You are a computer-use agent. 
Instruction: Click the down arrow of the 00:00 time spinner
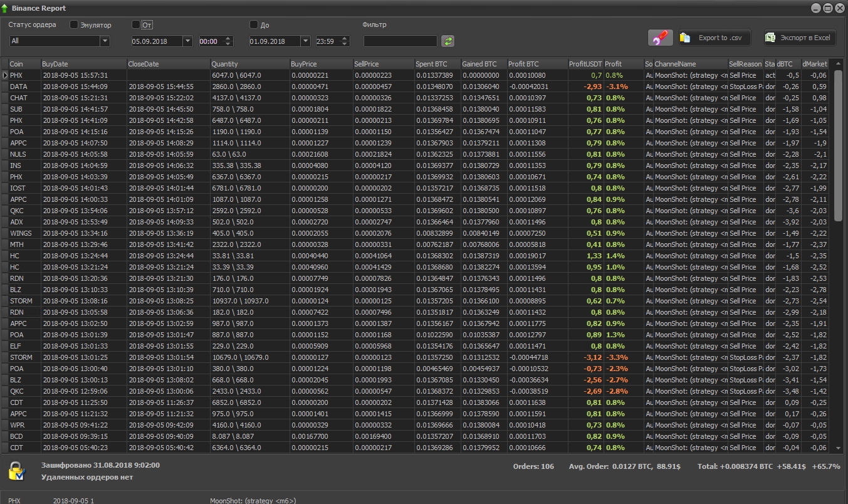(x=228, y=44)
